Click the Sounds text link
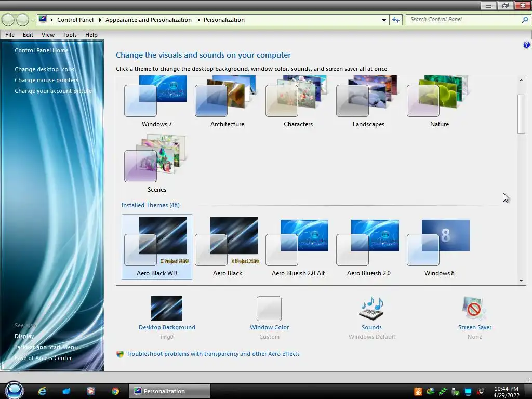Image resolution: width=532 pixels, height=399 pixels. click(x=371, y=327)
